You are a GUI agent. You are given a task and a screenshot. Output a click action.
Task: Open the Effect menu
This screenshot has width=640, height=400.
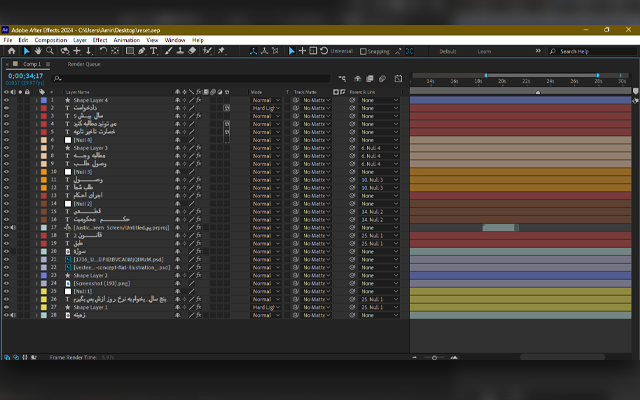pos(100,40)
